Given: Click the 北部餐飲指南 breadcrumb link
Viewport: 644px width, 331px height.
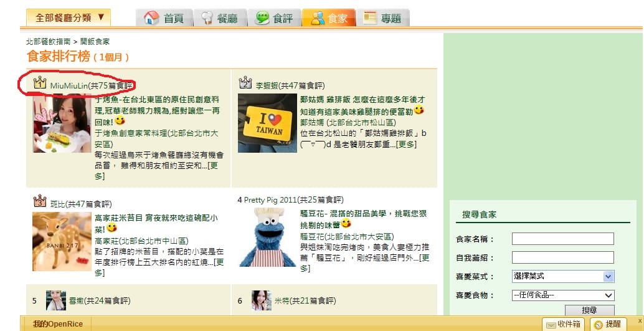Looking at the screenshot, I should [48, 42].
